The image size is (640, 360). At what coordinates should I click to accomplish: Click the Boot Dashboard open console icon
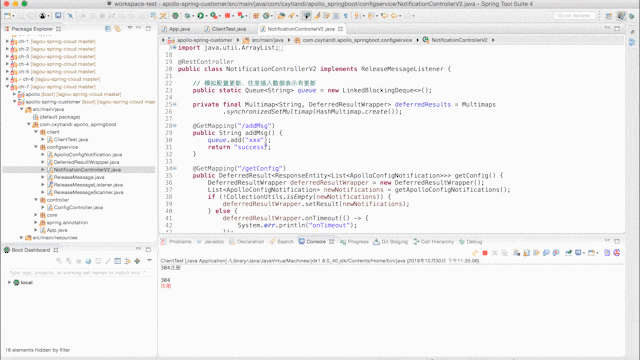(98, 261)
